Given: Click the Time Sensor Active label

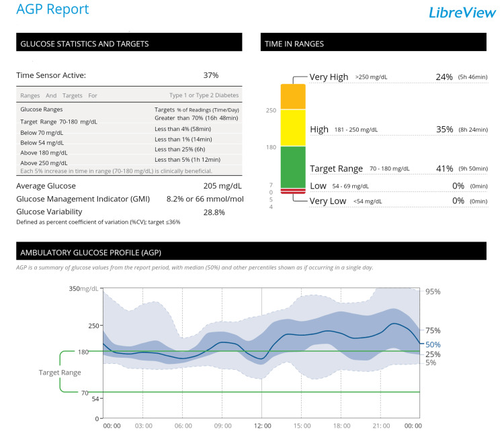Looking at the screenshot, I should (51, 75).
